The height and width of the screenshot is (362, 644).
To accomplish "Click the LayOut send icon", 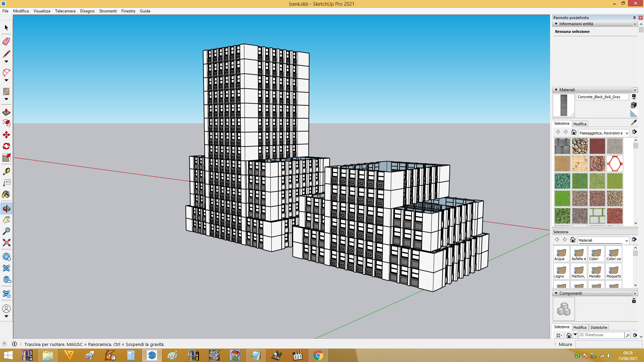I will 6,280.
